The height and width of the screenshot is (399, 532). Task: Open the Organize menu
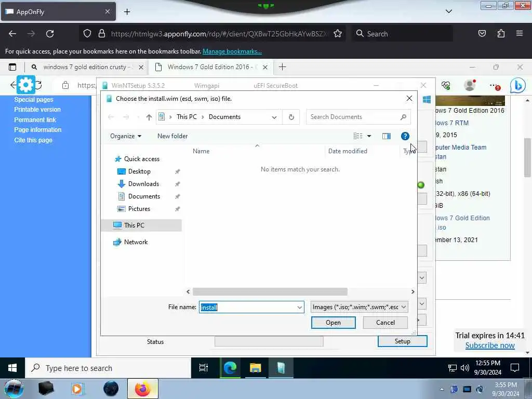pyautogui.click(x=126, y=136)
